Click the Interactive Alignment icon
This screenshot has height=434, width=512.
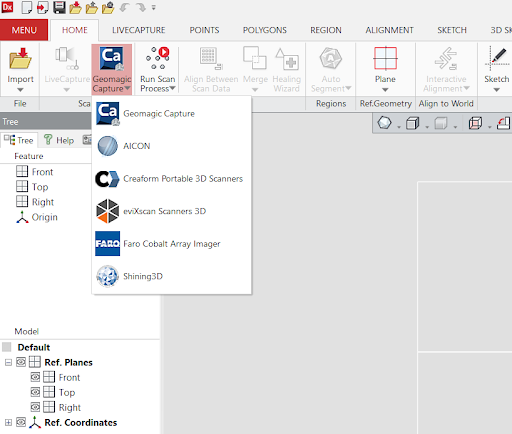click(446, 58)
